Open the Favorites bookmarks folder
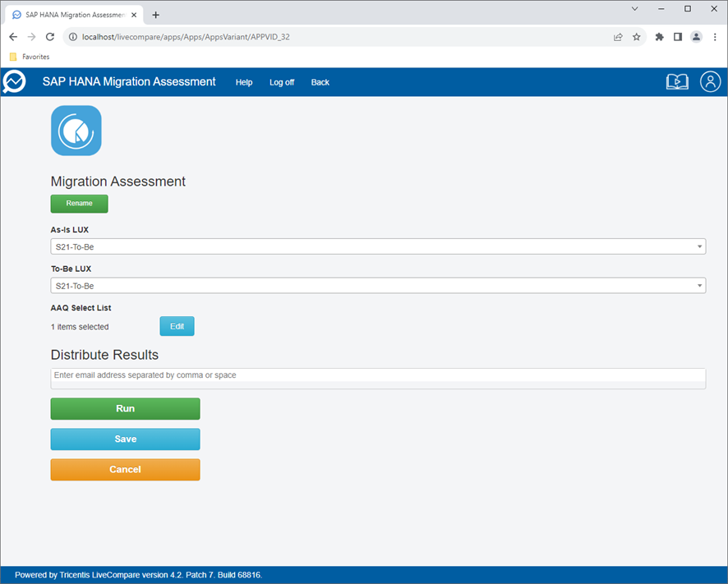This screenshot has width=728, height=584. [30, 57]
